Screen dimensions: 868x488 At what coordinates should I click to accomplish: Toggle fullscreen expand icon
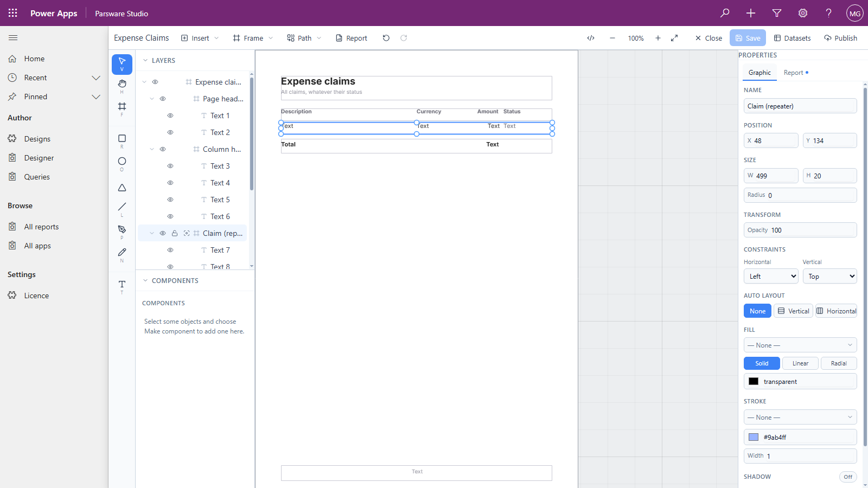pos(674,38)
